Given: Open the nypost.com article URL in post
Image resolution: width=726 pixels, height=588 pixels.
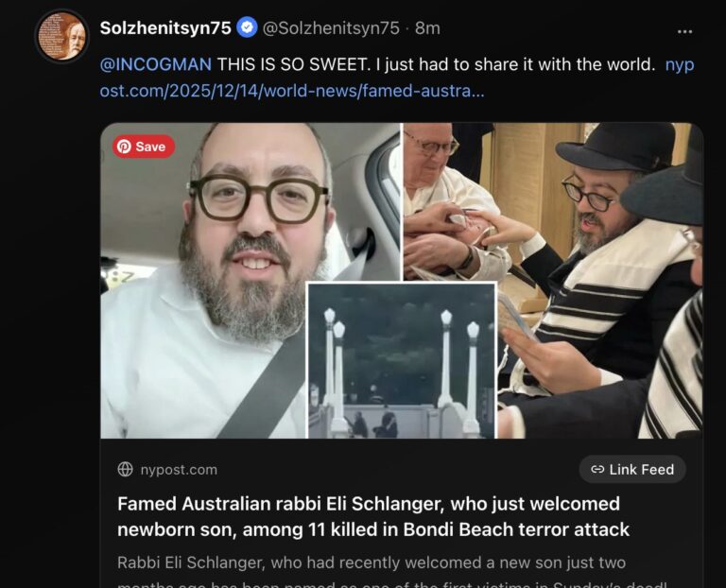Looking at the screenshot, I should point(397,78).
